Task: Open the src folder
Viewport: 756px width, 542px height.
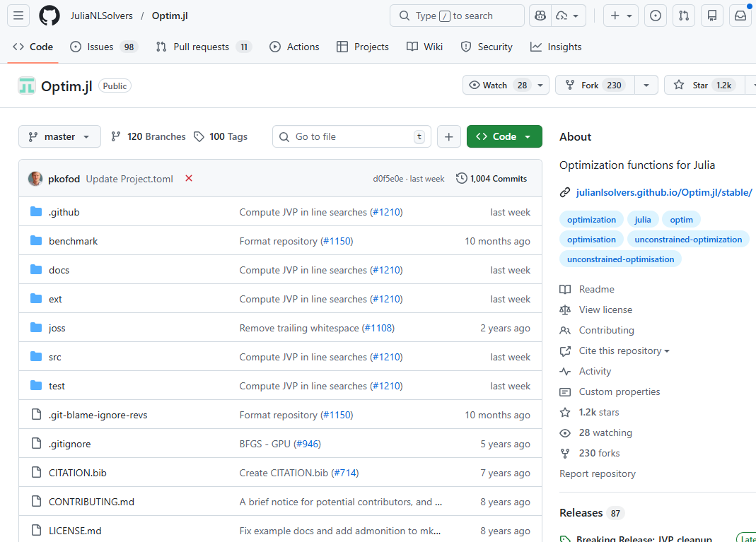Action: [55, 357]
